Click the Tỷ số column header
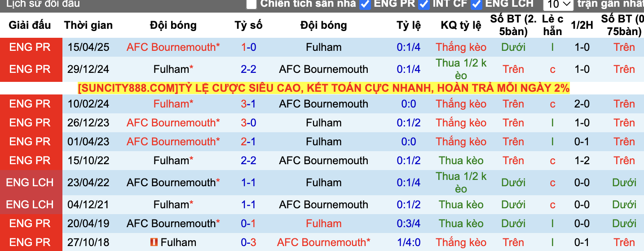The height and width of the screenshot is (251, 644). (x=248, y=25)
